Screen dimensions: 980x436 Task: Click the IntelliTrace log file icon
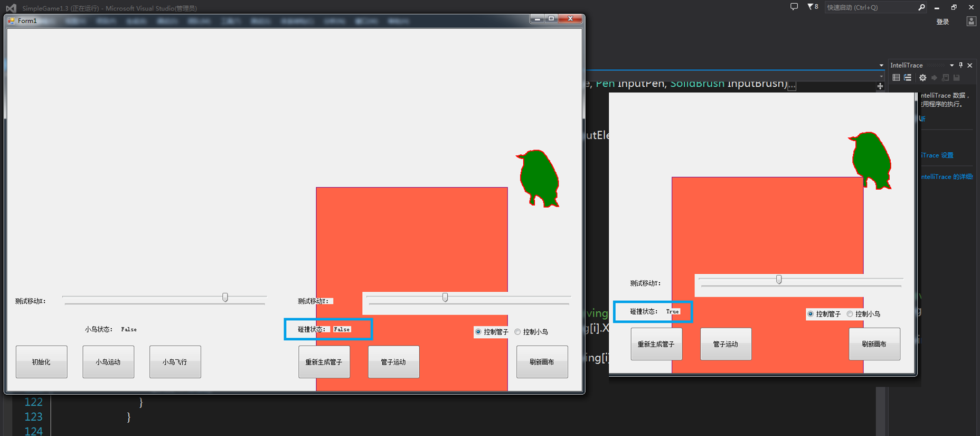coord(945,78)
